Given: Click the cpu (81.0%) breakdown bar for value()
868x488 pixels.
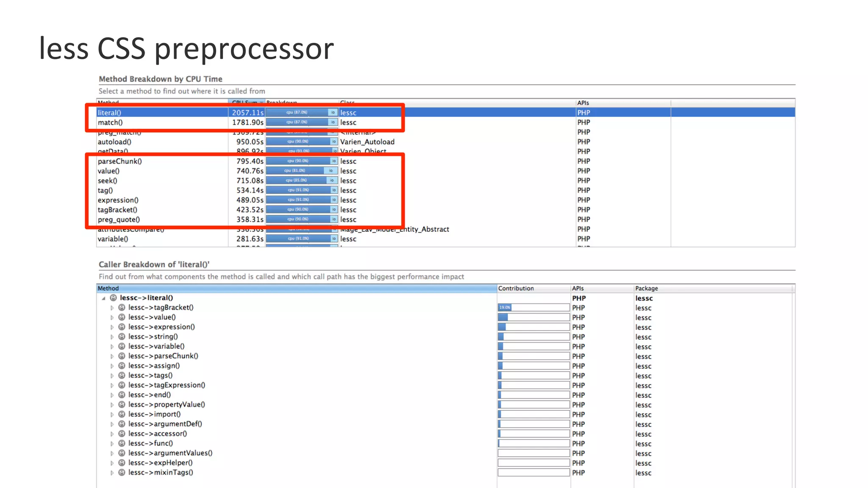Looking at the screenshot, I should [x=295, y=171].
